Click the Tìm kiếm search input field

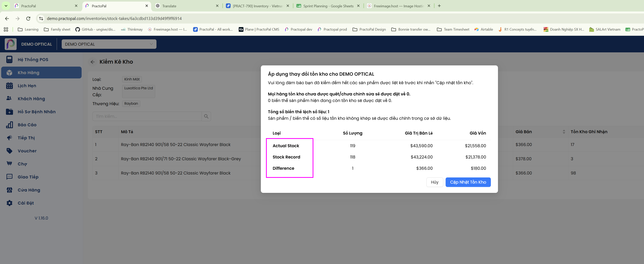tap(147, 116)
